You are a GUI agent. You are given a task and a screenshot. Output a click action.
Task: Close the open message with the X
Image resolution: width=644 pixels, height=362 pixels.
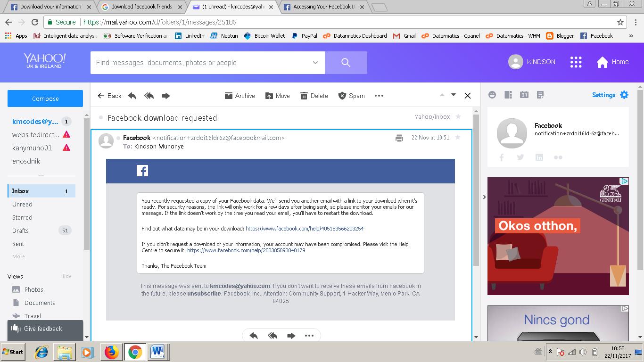[468, 96]
